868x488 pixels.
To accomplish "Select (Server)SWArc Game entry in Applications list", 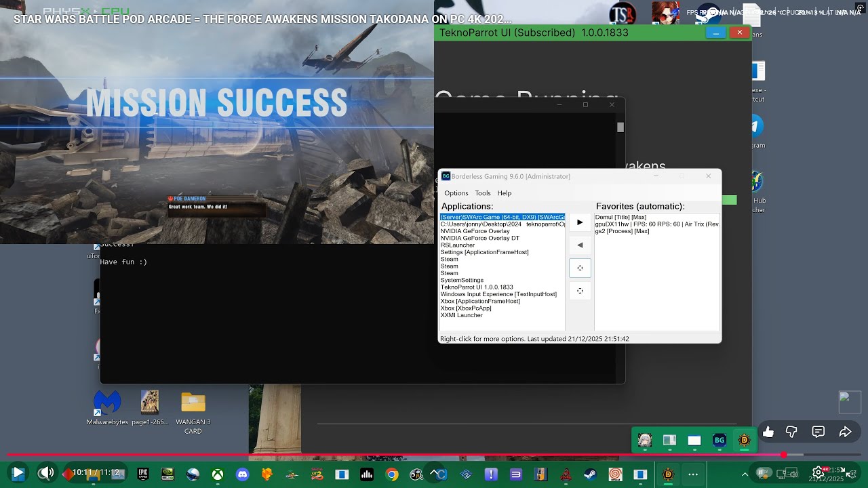I will pyautogui.click(x=502, y=217).
